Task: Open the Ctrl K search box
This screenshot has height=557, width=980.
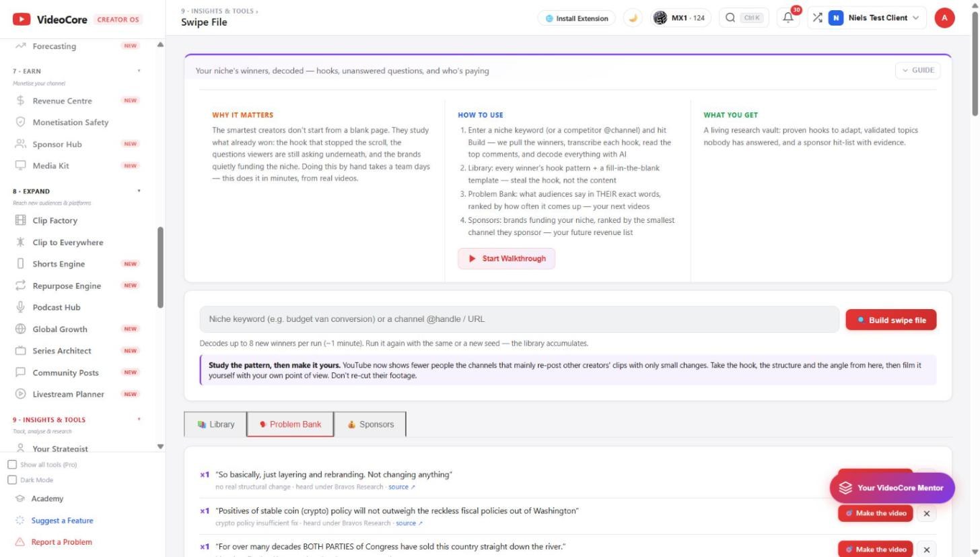Action: (744, 18)
